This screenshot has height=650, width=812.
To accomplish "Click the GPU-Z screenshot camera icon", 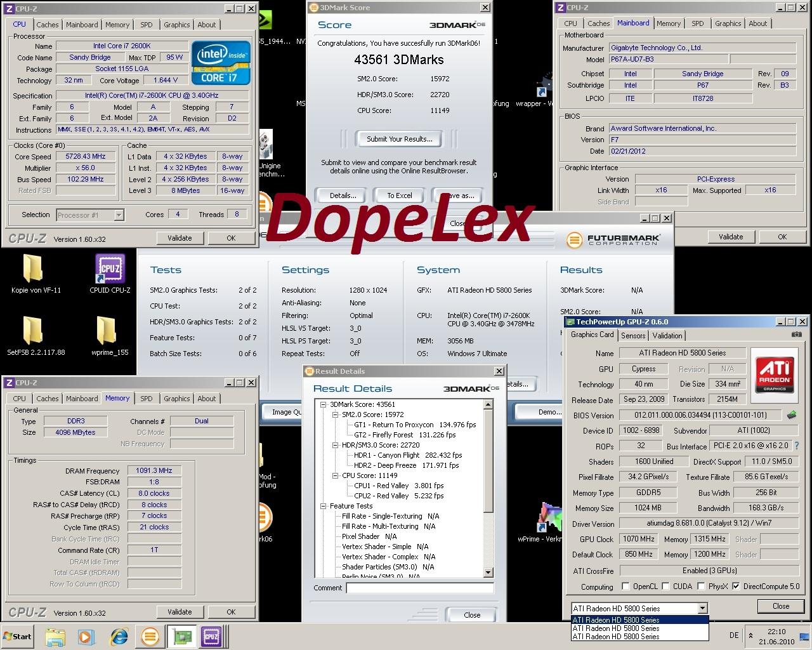I will click(x=796, y=335).
